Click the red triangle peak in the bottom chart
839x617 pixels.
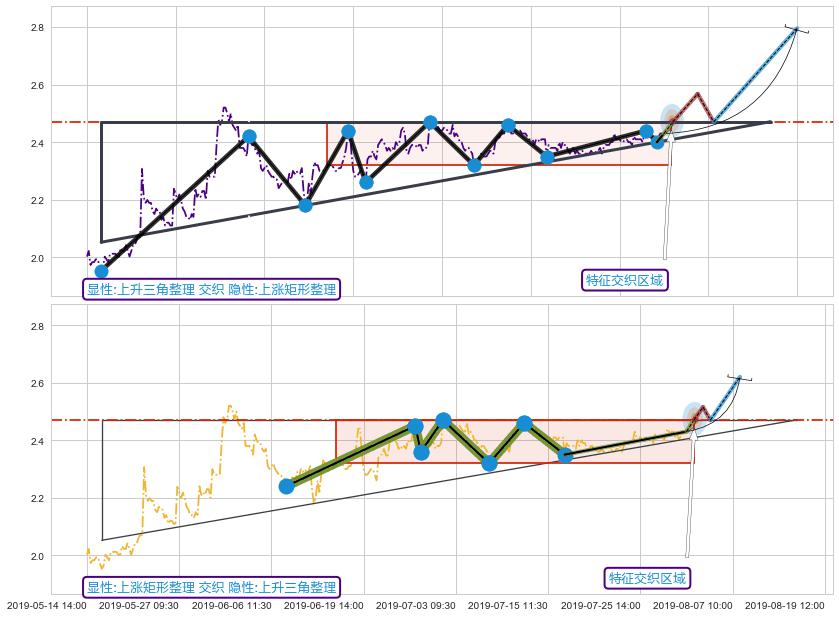(x=703, y=407)
